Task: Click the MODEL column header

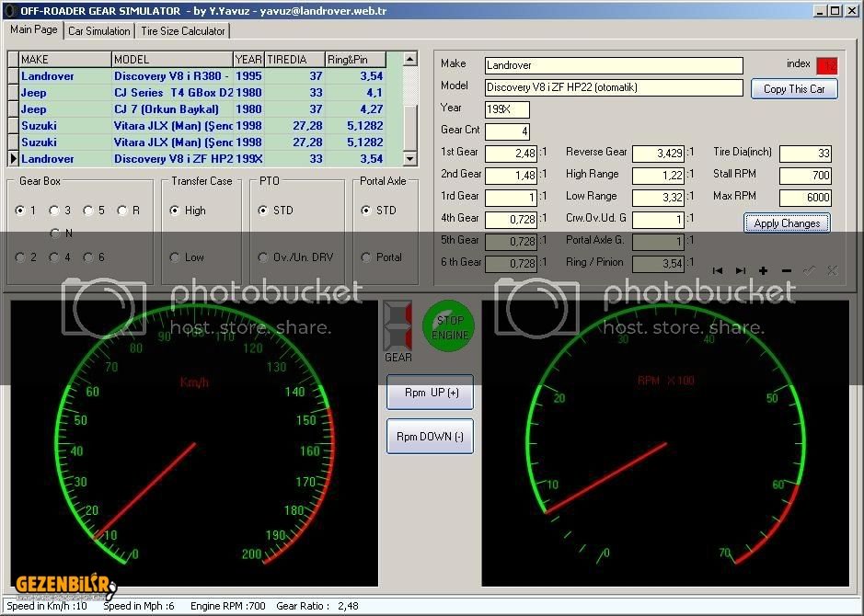Action: tap(172, 60)
